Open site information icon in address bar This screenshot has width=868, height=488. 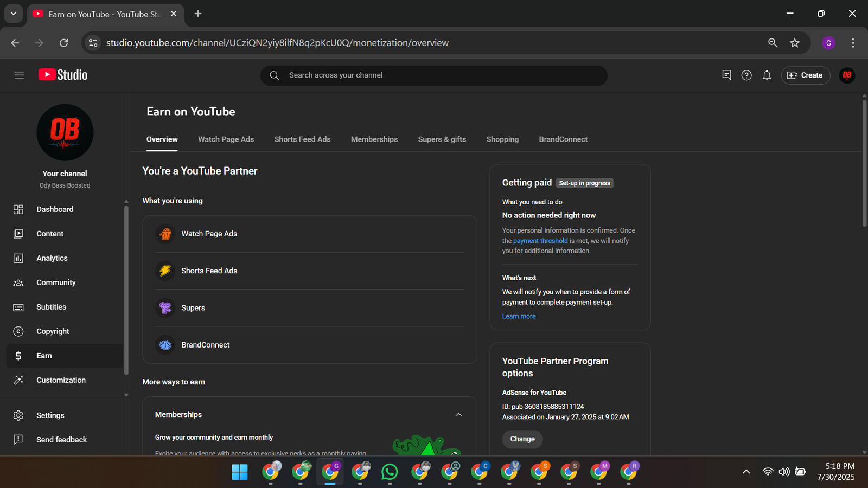pos(93,43)
